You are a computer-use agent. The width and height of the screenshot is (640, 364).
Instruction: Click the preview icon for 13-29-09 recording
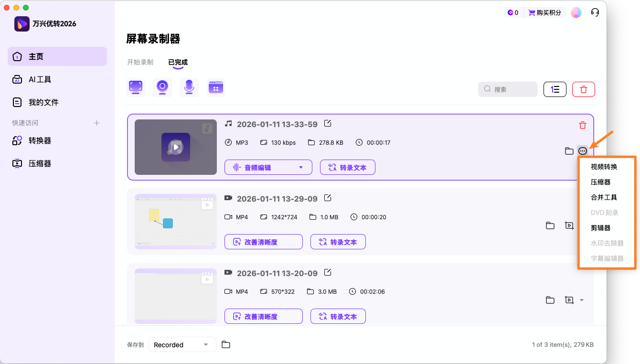569,225
